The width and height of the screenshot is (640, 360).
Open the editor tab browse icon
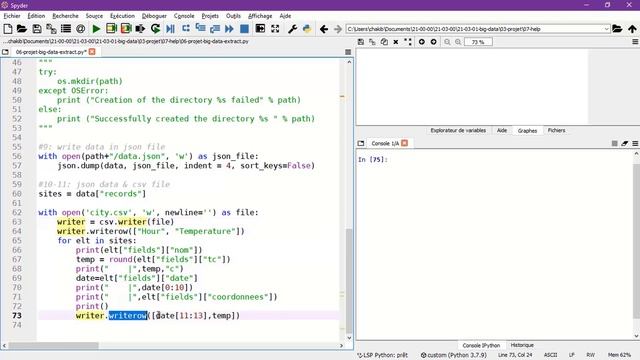5,52
